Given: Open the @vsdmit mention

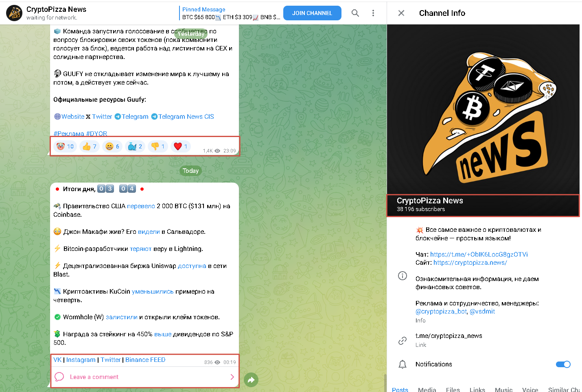Looking at the screenshot, I should pos(482,311).
